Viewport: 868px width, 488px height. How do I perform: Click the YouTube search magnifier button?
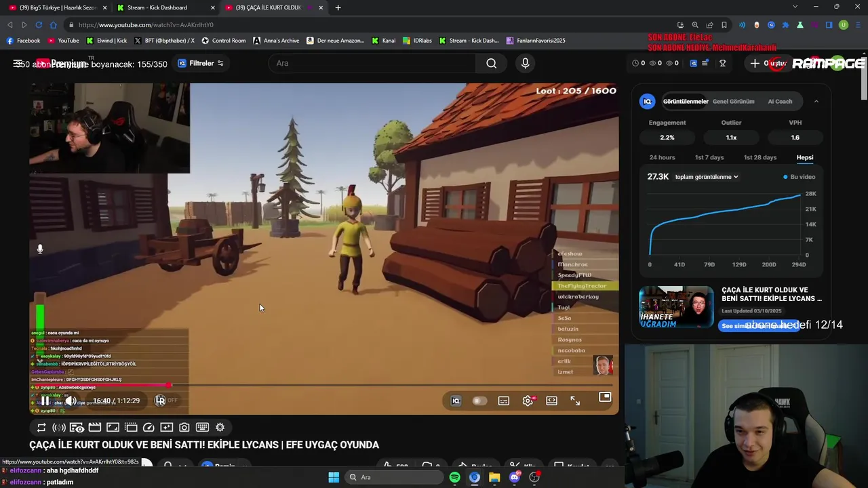click(x=492, y=63)
